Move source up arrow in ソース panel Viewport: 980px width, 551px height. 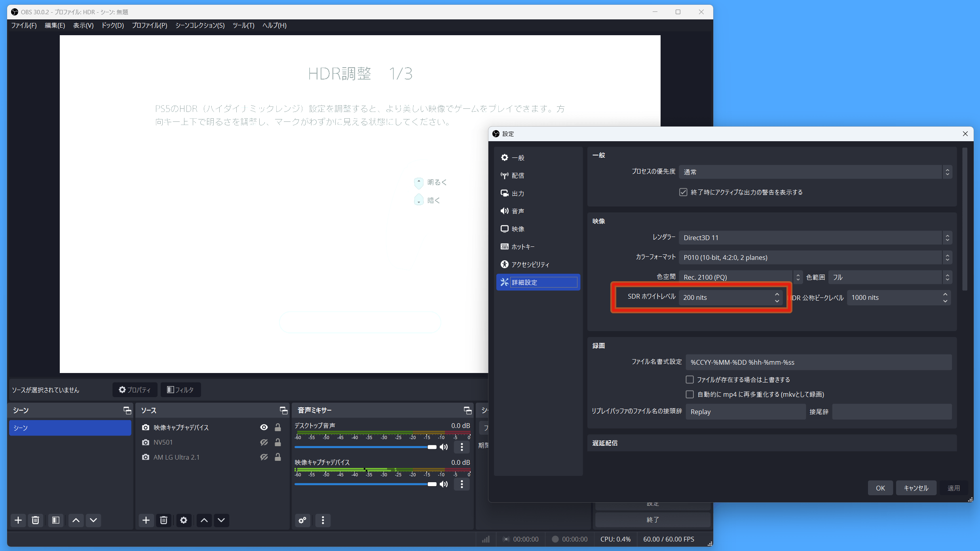[204, 520]
